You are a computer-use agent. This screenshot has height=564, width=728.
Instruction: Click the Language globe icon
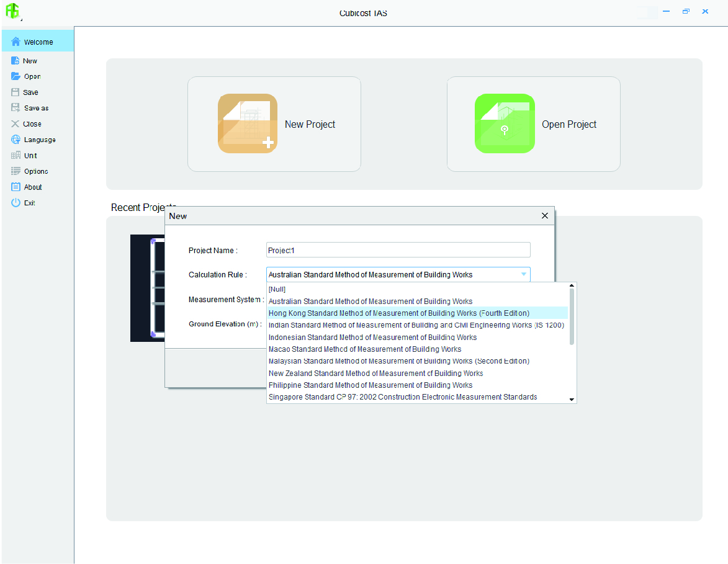coord(16,140)
